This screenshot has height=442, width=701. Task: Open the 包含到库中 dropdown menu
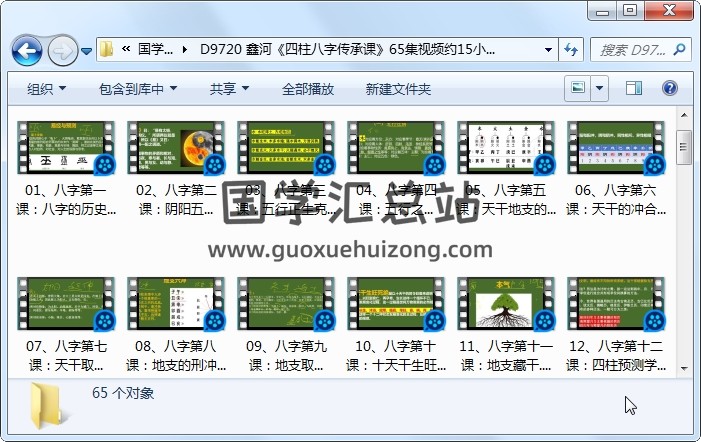(x=139, y=89)
